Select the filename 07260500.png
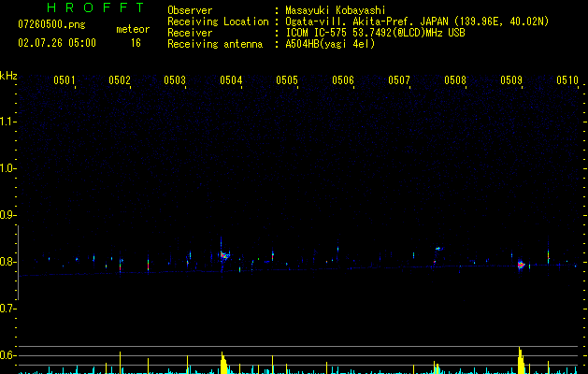This screenshot has width=588, height=374. pyautogui.click(x=51, y=25)
